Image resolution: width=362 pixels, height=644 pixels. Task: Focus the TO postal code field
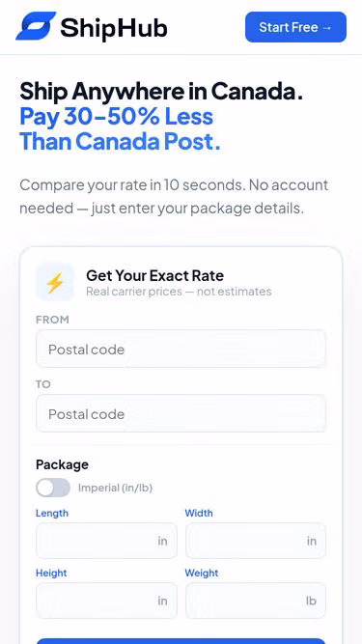click(x=181, y=413)
